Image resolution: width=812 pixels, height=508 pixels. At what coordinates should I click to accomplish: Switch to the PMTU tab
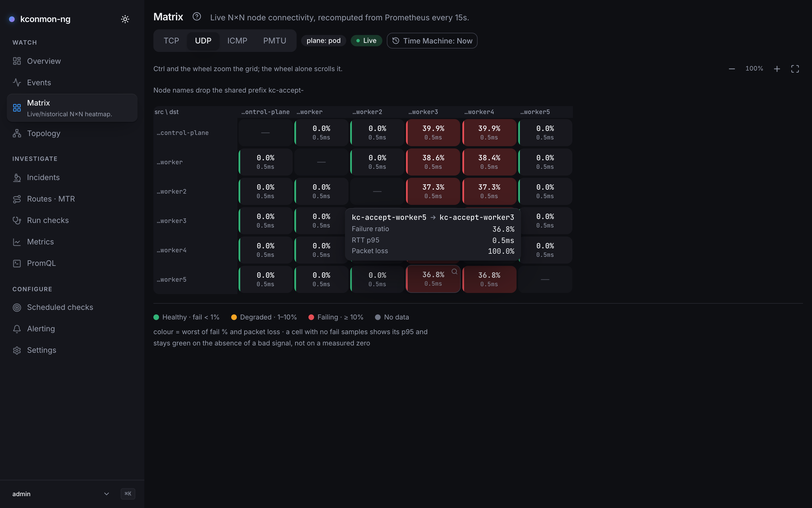274,41
